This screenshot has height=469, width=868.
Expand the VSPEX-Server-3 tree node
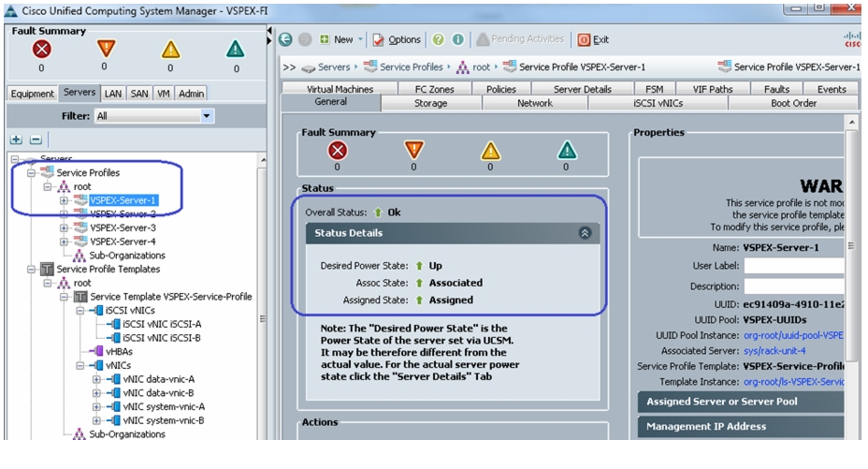tap(65, 227)
